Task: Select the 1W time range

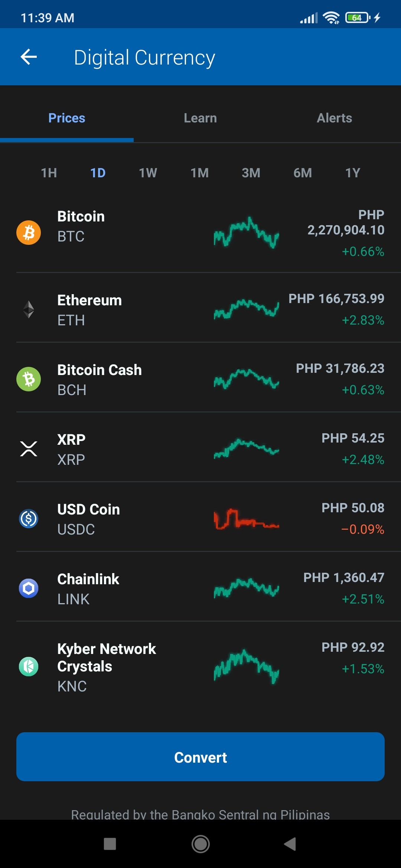Action: coord(148,173)
